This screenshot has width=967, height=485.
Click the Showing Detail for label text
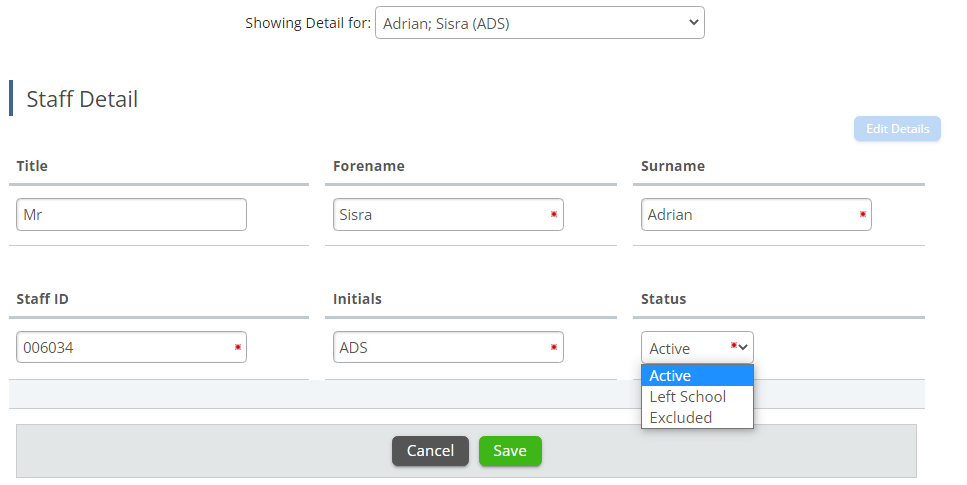tap(307, 23)
